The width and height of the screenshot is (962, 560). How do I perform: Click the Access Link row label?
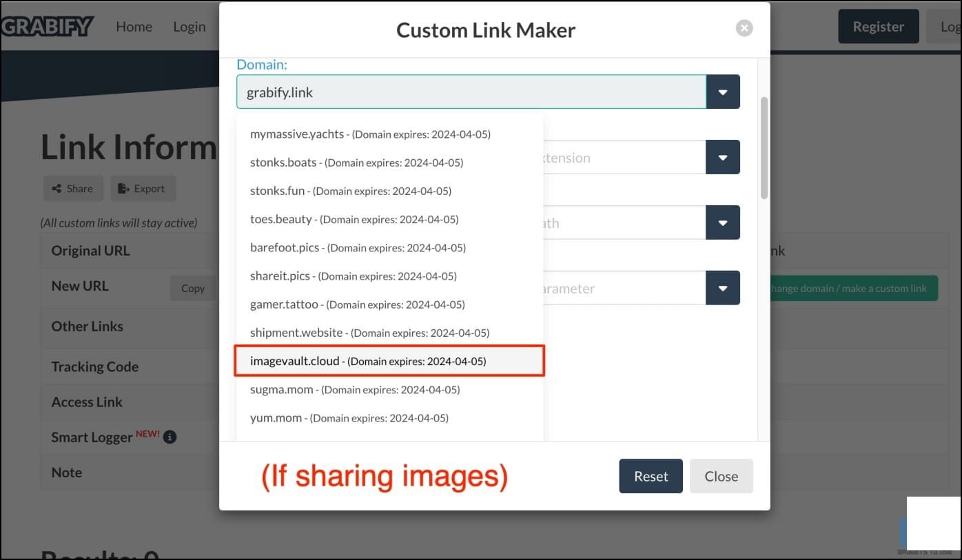pyautogui.click(x=87, y=402)
